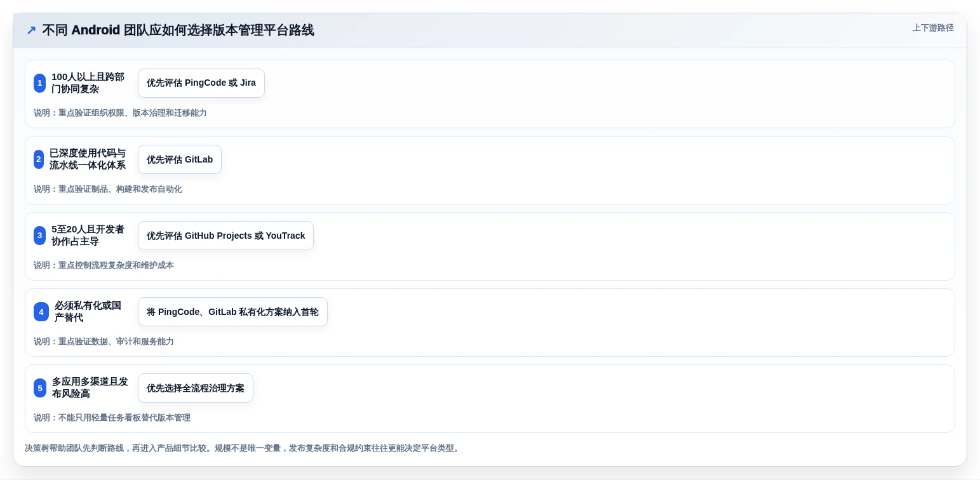Screen dimensions: 980x480
Task: Select the number 5 badge
Action: (40, 388)
